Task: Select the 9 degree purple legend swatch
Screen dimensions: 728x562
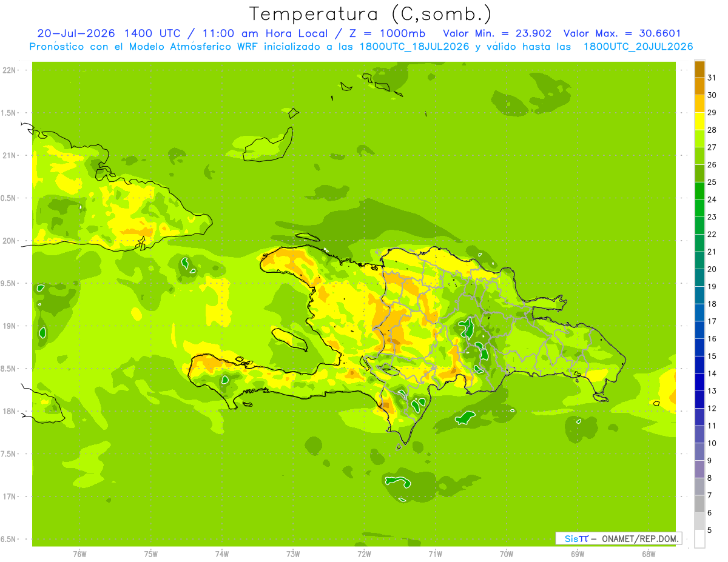Action: tap(699, 469)
